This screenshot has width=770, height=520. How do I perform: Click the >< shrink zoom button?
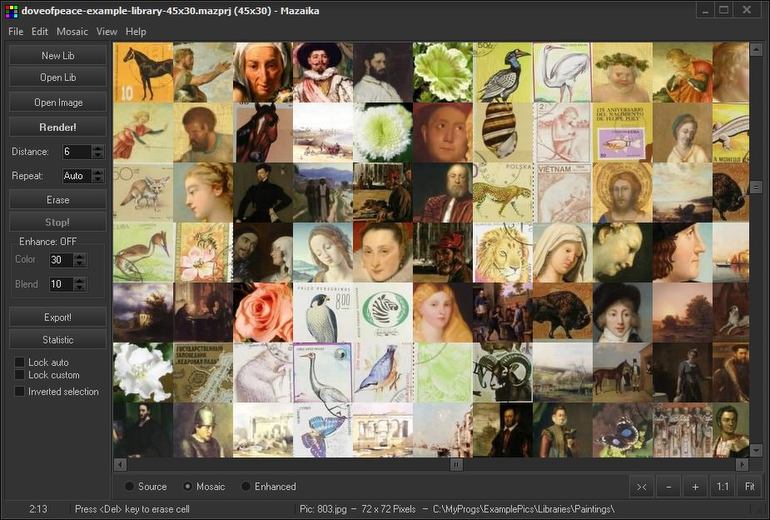click(641, 487)
